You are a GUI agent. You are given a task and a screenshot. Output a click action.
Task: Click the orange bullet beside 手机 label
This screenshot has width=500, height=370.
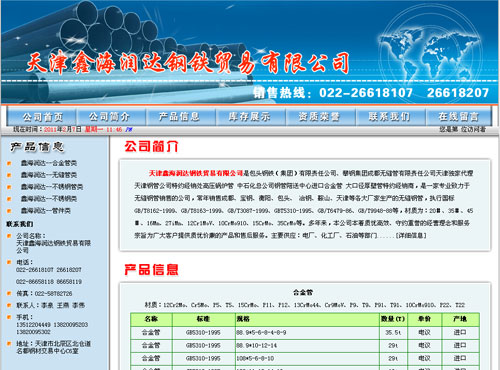9,317
